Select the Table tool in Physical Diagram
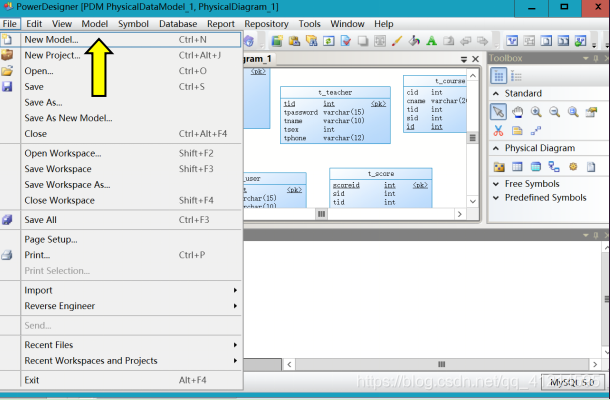The width and height of the screenshot is (610, 400). (517, 167)
